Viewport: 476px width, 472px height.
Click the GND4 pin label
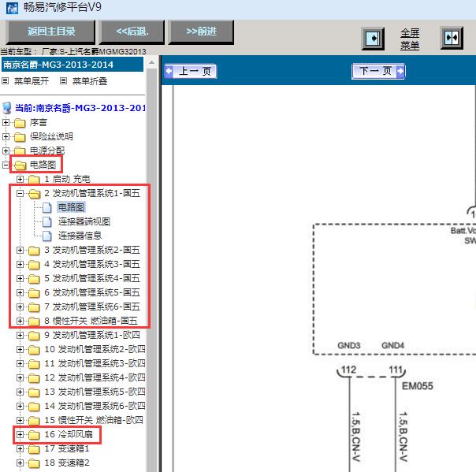[x=392, y=345]
